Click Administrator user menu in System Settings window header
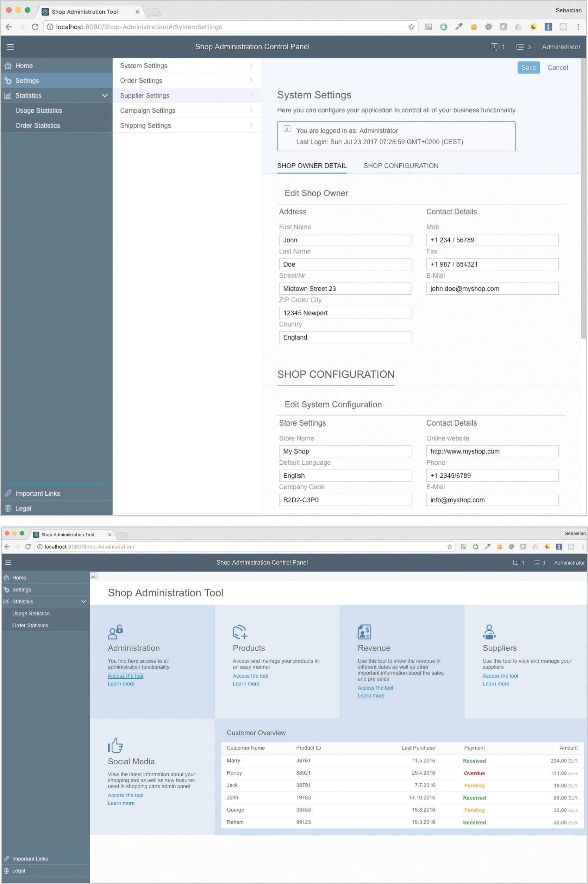The width and height of the screenshot is (588, 884). click(561, 47)
